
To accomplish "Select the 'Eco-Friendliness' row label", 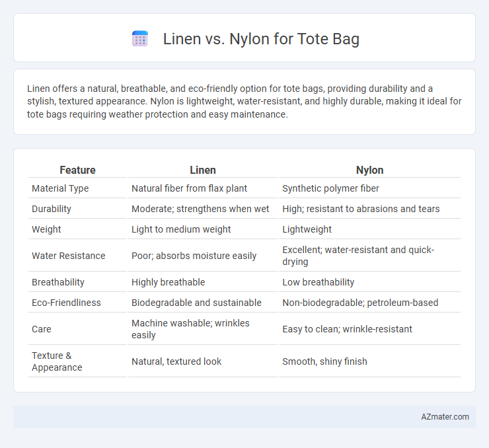I will coord(66,303).
